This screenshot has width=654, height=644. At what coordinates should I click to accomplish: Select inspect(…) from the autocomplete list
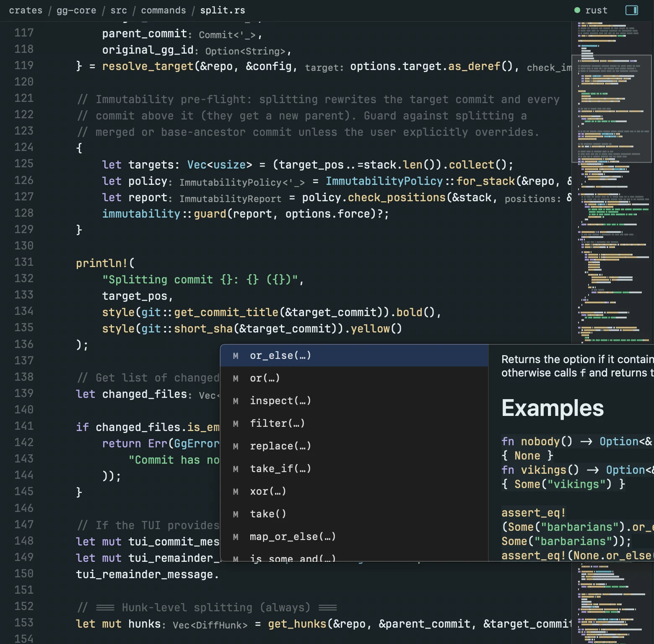pyautogui.click(x=354, y=401)
